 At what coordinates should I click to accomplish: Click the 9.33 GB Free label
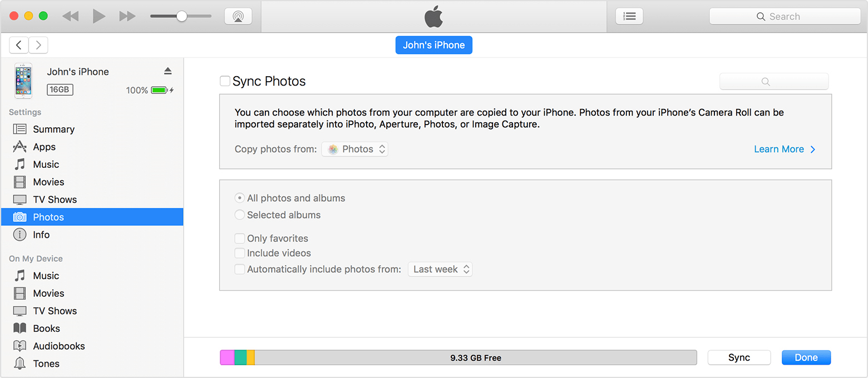coord(476,358)
